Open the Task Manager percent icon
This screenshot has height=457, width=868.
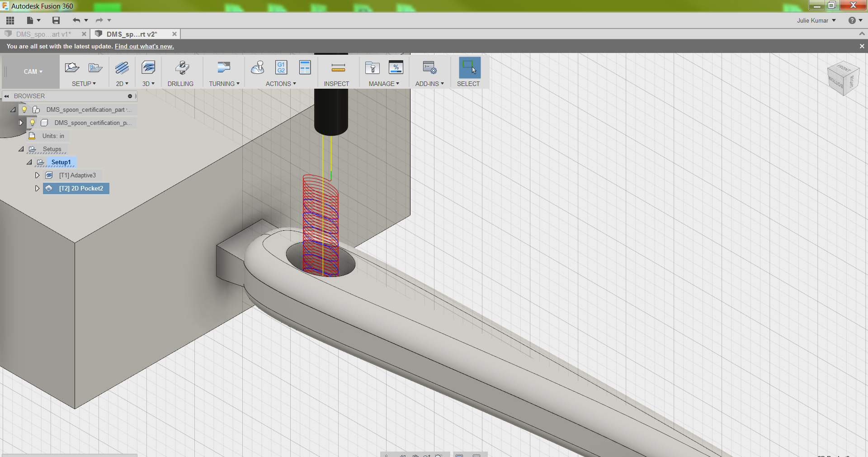tap(396, 68)
